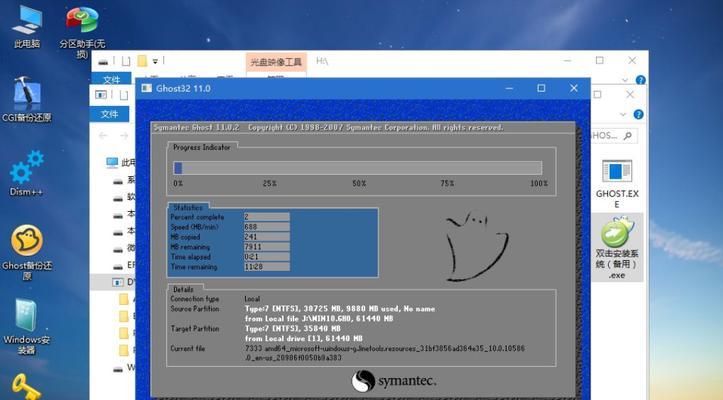Image resolution: width=723 pixels, height=400 pixels.
Task: Switch to the 光盘映像工具 ribbon tab
Action: pyautogui.click(x=276, y=62)
